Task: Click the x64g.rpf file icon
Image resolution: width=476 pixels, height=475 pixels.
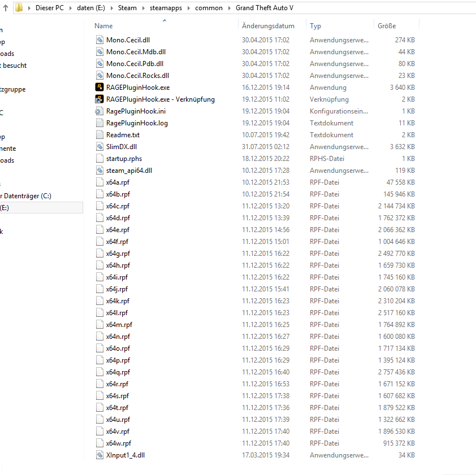Action: coord(99,253)
